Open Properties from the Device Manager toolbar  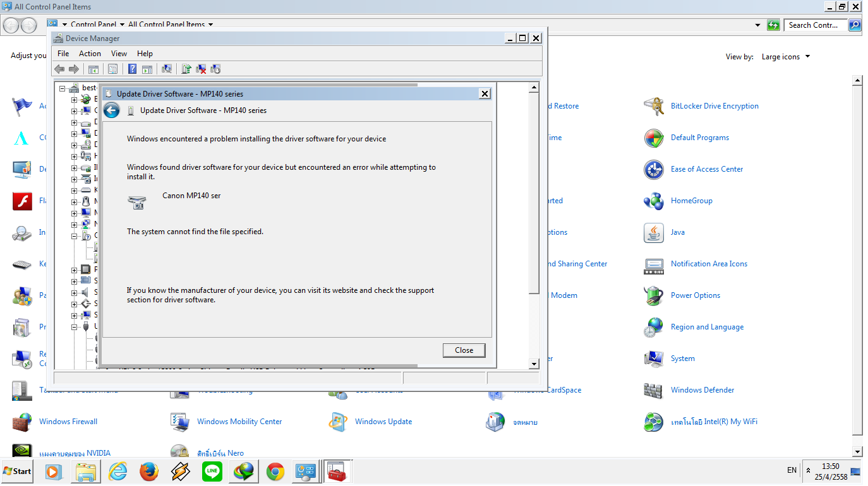point(113,69)
